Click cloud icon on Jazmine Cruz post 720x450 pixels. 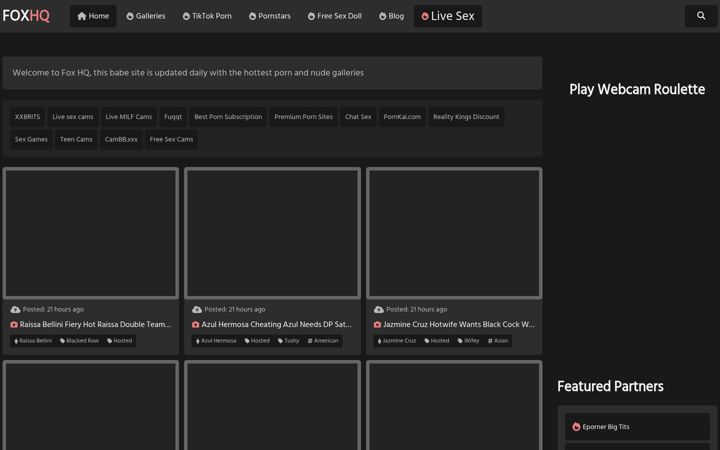click(378, 309)
